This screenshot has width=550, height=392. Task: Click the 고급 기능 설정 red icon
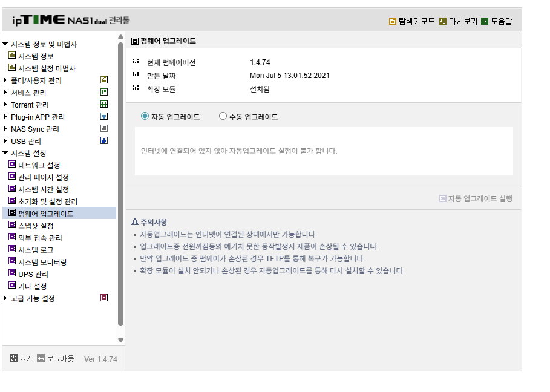click(104, 298)
